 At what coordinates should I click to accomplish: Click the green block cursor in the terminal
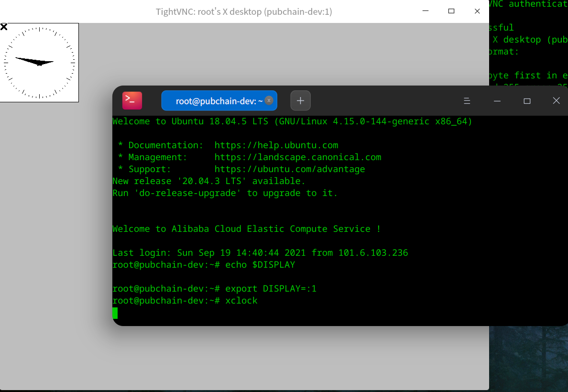tap(115, 313)
